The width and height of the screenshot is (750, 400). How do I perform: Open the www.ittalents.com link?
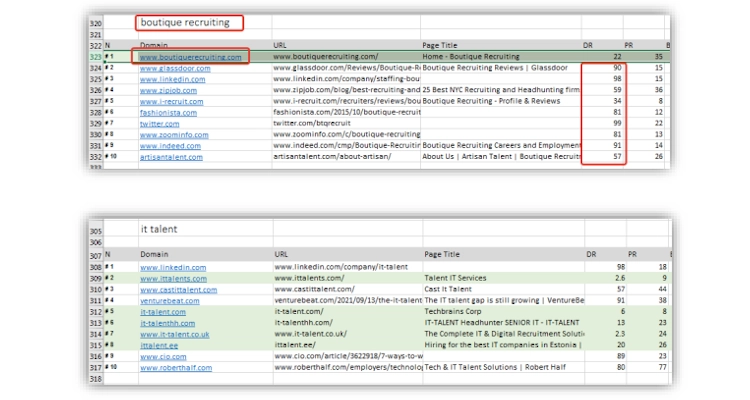(174, 278)
